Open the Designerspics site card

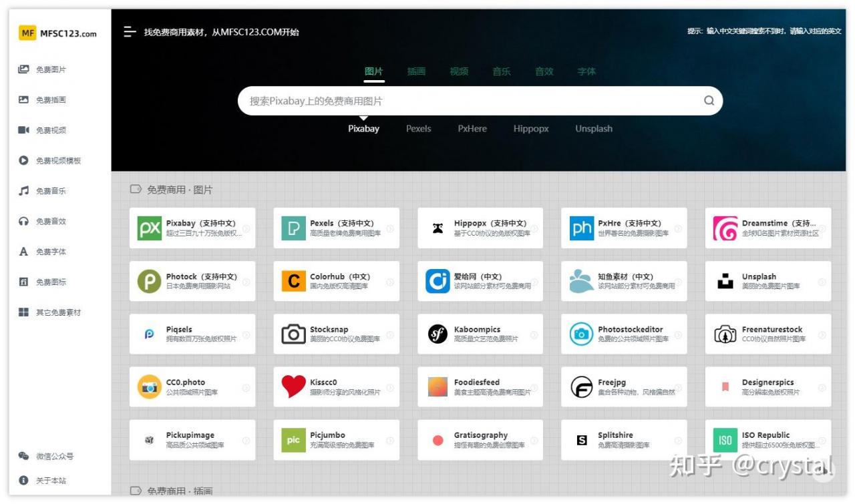(768, 387)
